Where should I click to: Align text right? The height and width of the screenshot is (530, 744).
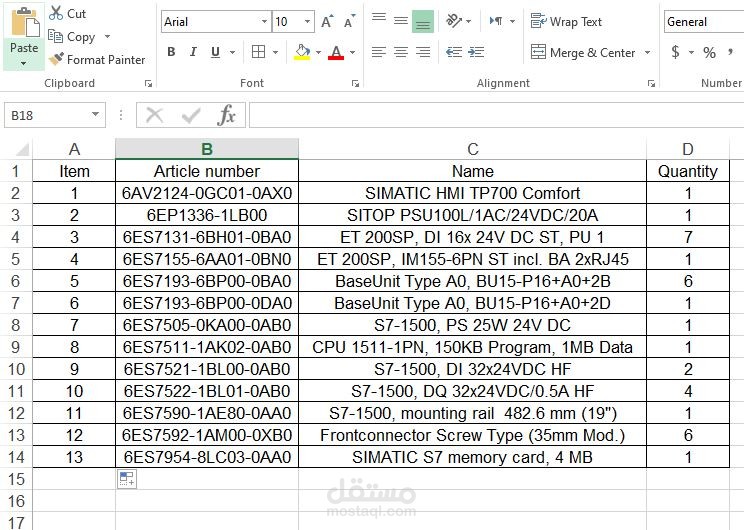[423, 52]
